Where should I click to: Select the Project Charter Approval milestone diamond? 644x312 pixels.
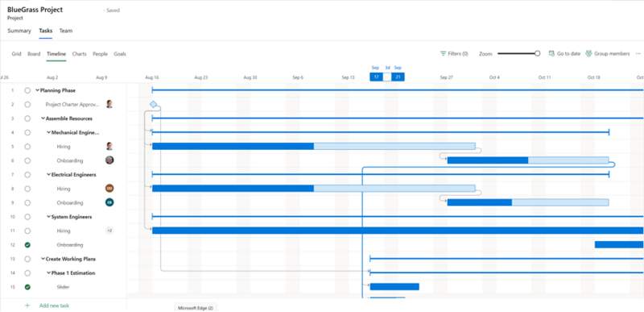pyautogui.click(x=153, y=105)
